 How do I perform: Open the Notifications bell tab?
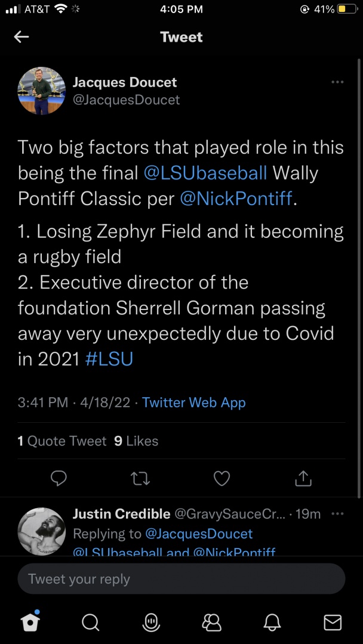coord(272,622)
